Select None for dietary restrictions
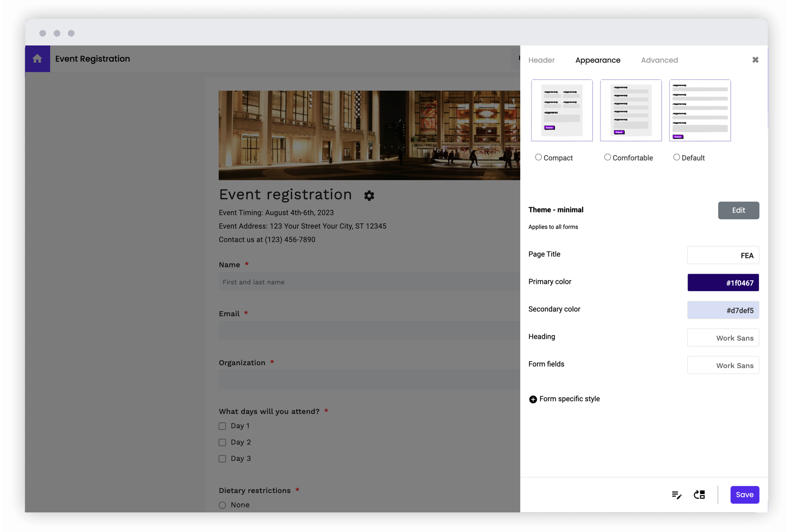The image size is (787, 532). tap(222, 505)
